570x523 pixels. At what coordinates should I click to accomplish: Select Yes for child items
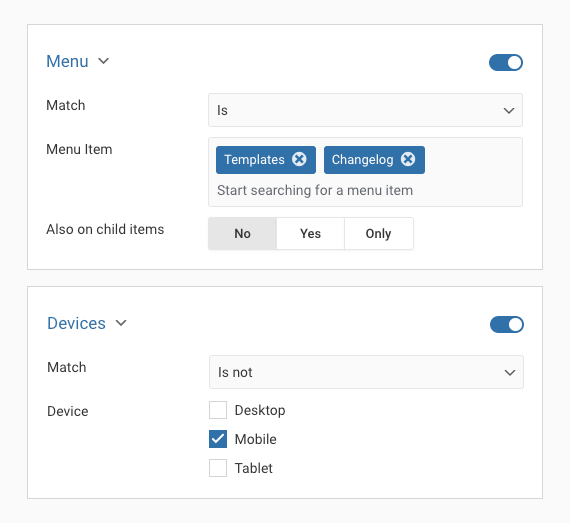pos(310,233)
